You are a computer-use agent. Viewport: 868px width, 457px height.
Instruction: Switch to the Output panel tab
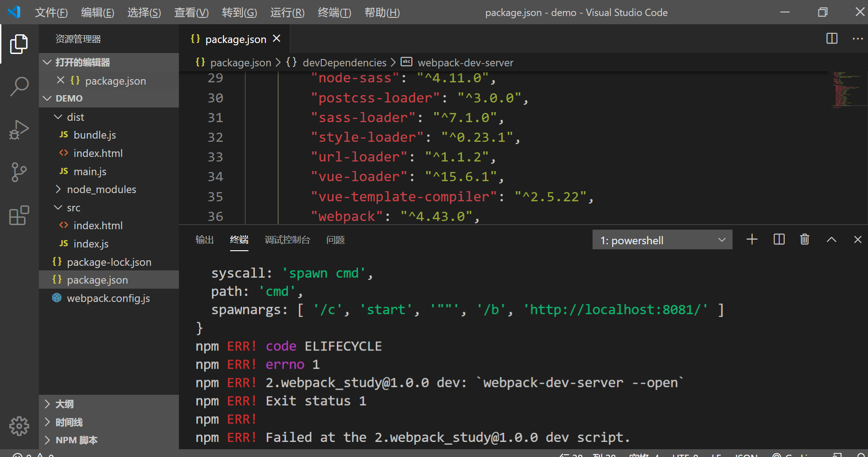[205, 240]
